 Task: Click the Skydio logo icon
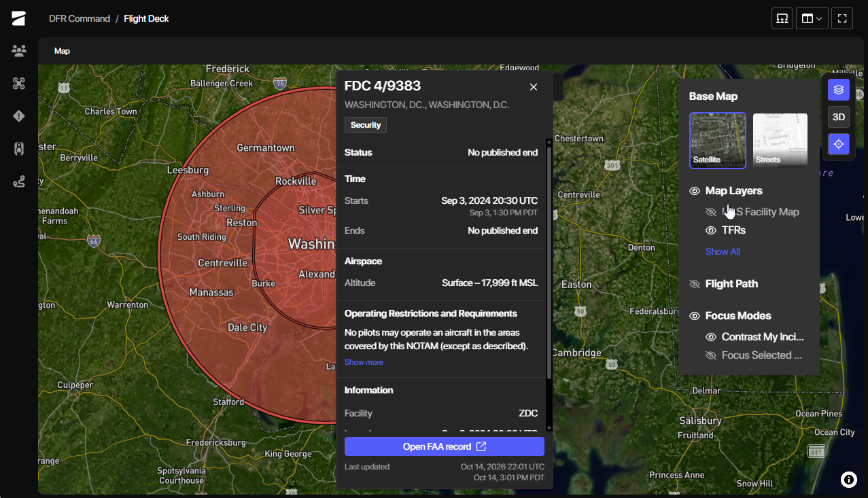click(x=18, y=18)
